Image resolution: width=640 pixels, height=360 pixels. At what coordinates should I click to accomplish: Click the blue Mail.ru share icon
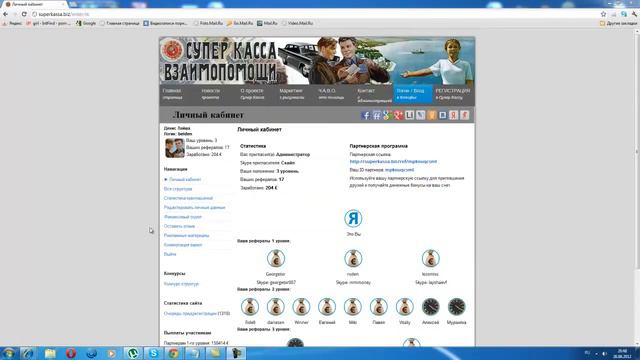coord(442,115)
